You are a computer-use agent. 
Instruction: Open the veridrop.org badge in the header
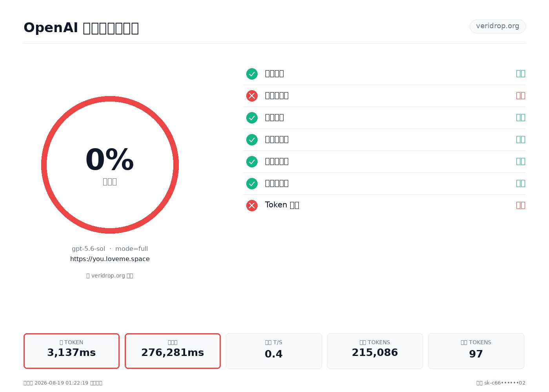498,26
